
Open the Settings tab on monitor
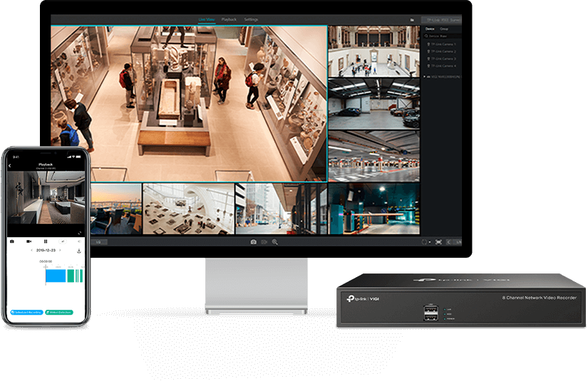(x=251, y=19)
